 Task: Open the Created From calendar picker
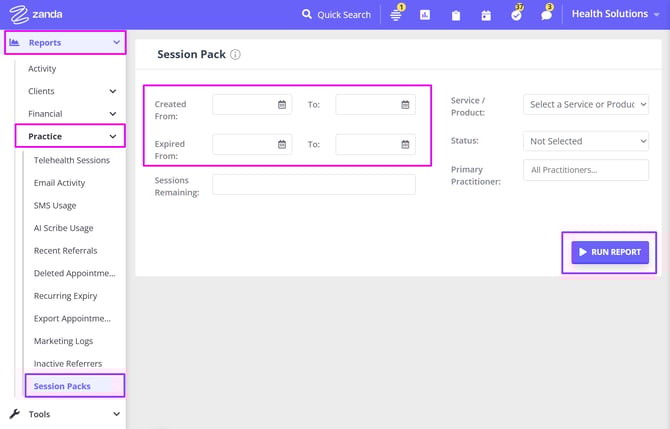[x=282, y=104]
